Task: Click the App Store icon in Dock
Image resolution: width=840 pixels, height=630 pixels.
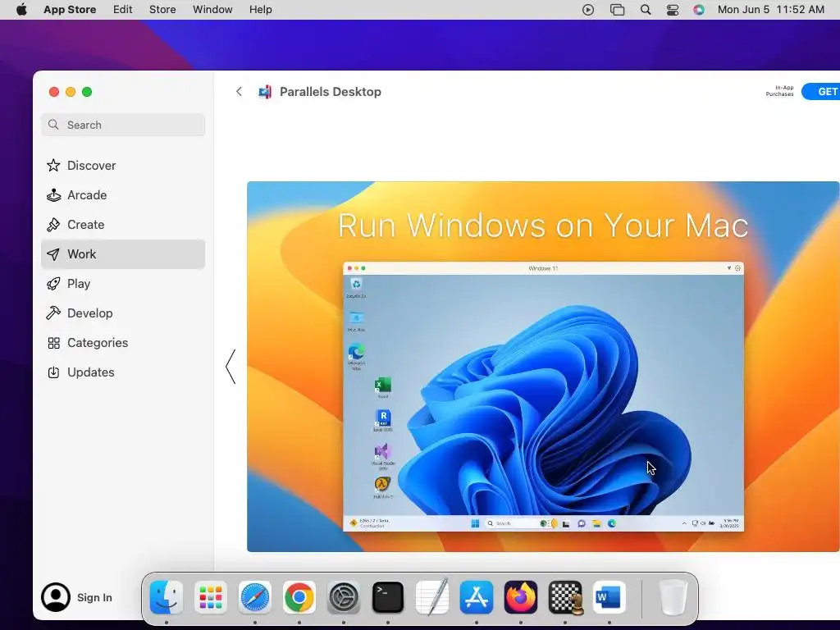Action: click(477, 597)
